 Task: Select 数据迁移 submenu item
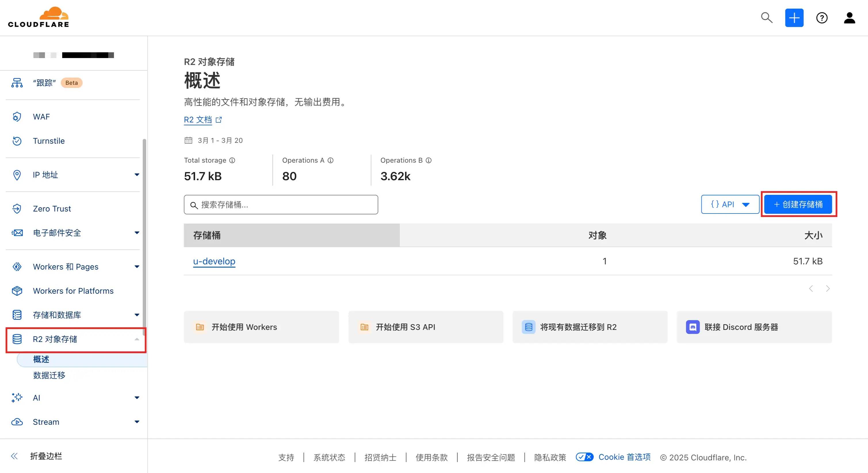(x=49, y=375)
